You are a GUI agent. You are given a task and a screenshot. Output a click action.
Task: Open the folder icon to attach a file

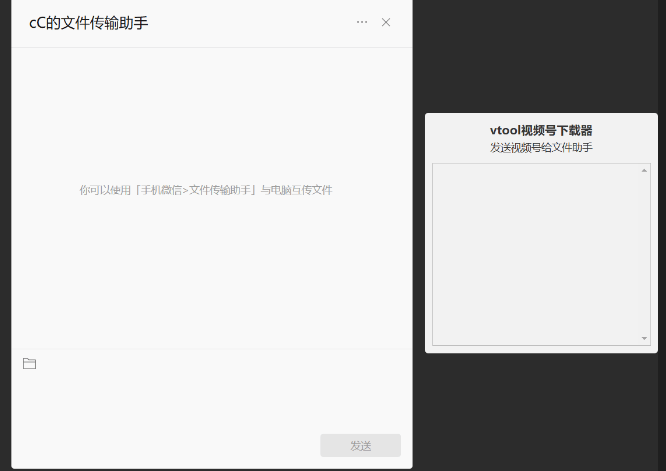[x=29, y=364]
